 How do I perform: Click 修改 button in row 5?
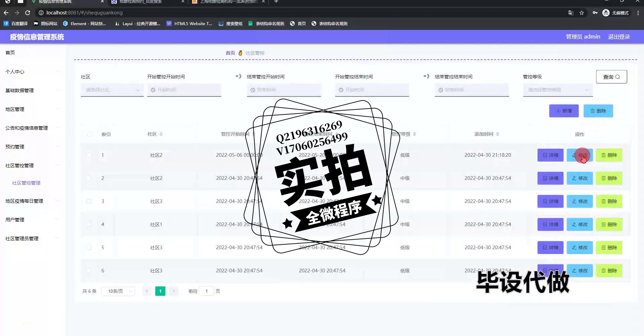pos(580,248)
